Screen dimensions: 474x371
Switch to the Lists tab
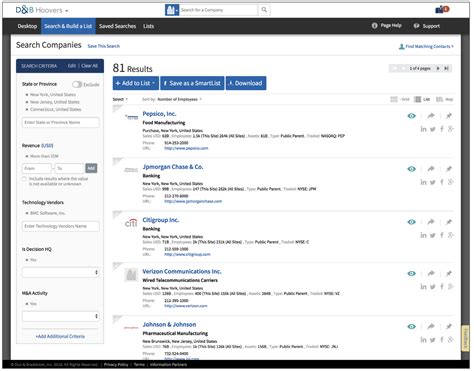pyautogui.click(x=148, y=26)
